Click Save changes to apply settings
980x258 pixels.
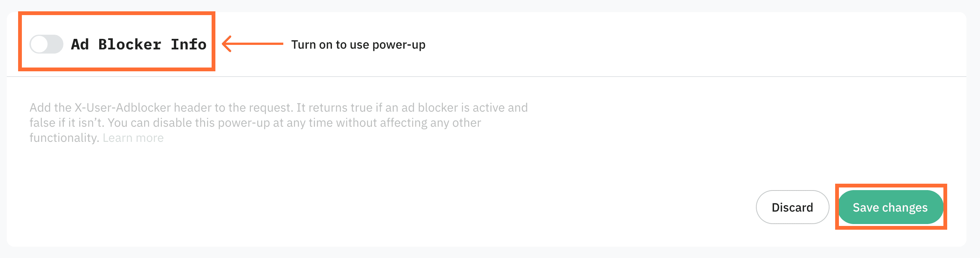(891, 207)
